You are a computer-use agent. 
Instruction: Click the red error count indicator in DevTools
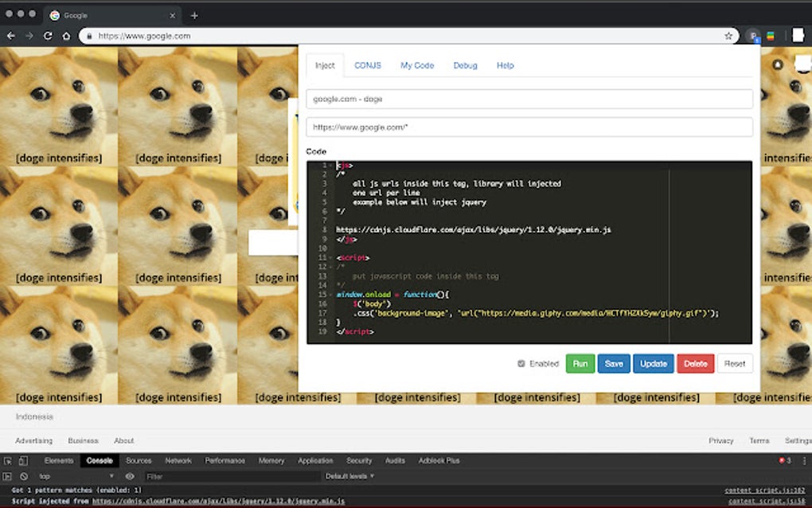click(785, 460)
